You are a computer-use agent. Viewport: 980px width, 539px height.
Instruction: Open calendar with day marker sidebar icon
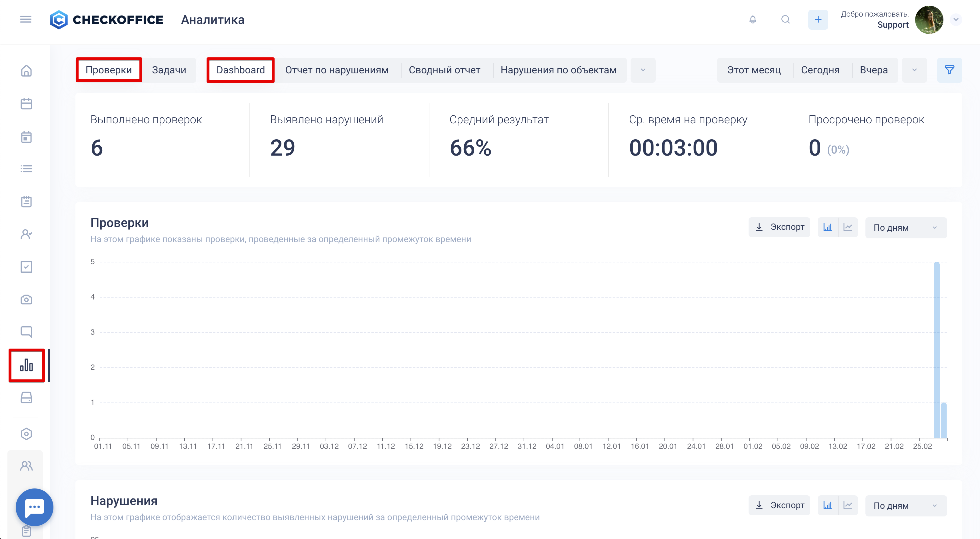[x=26, y=137]
